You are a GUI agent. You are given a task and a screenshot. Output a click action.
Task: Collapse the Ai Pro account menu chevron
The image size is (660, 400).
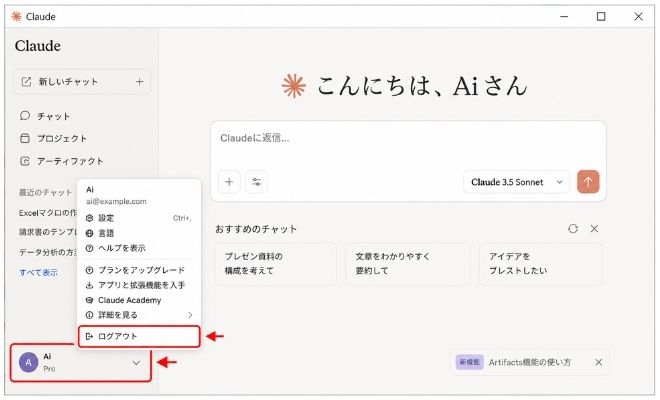(x=136, y=363)
